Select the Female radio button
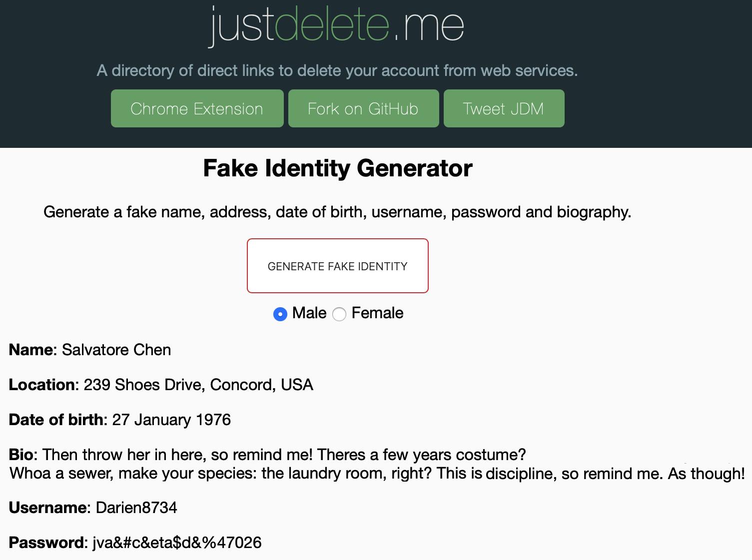This screenshot has width=752, height=560. (x=339, y=314)
